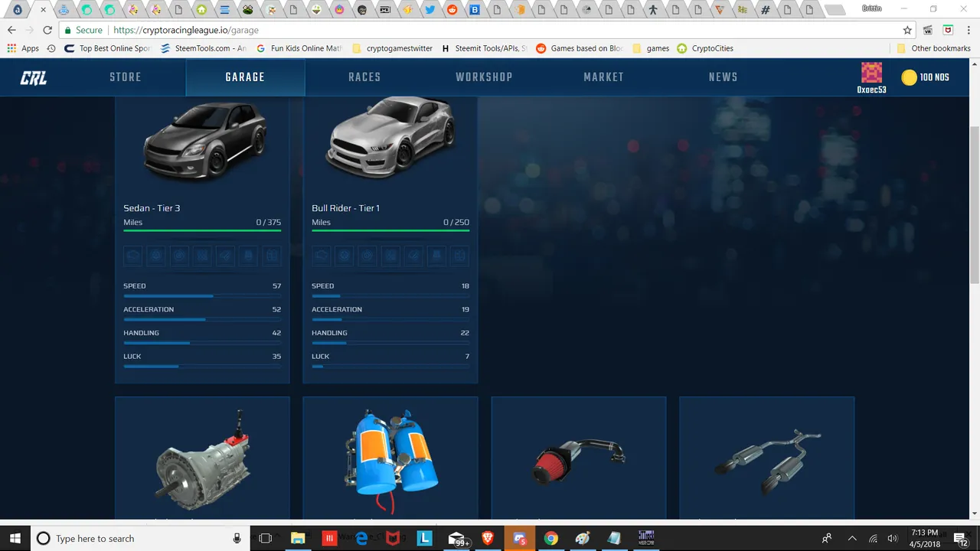980x551 pixels.
Task: Go back in browser history
Action: pyautogui.click(x=11, y=30)
